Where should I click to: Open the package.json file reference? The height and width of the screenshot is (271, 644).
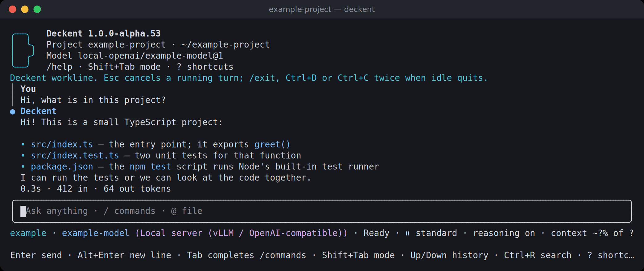[x=62, y=167]
